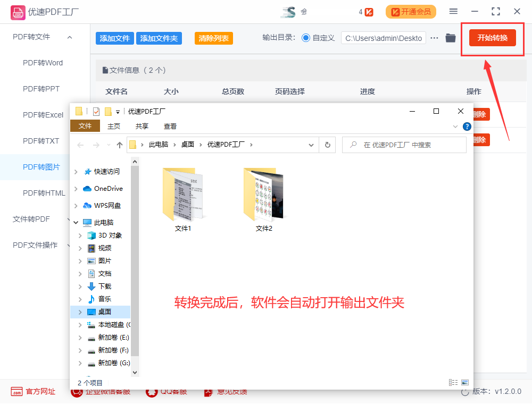
Task: Click the VIP badge icon beside number 4
Action: pos(369,12)
